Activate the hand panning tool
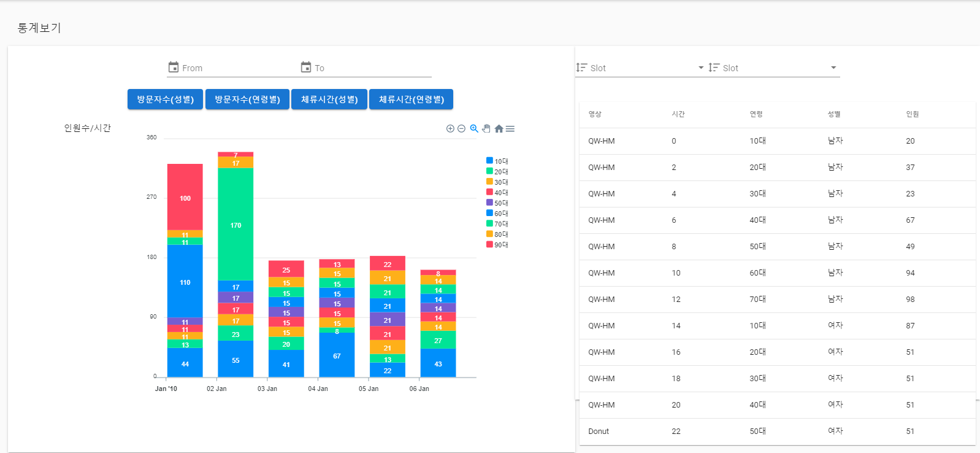980x453 pixels. (x=486, y=128)
